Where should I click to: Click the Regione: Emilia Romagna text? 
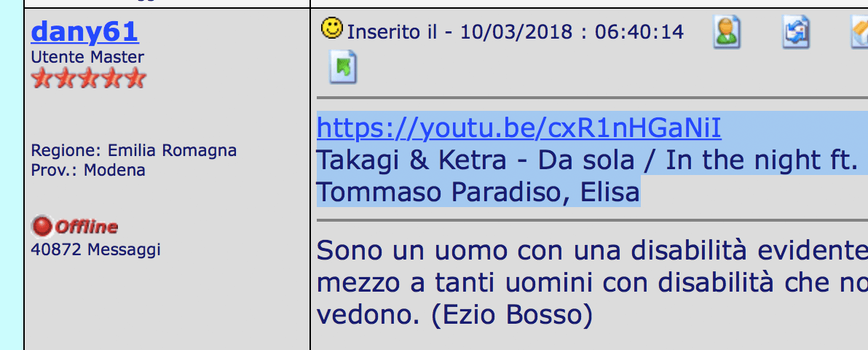(134, 150)
